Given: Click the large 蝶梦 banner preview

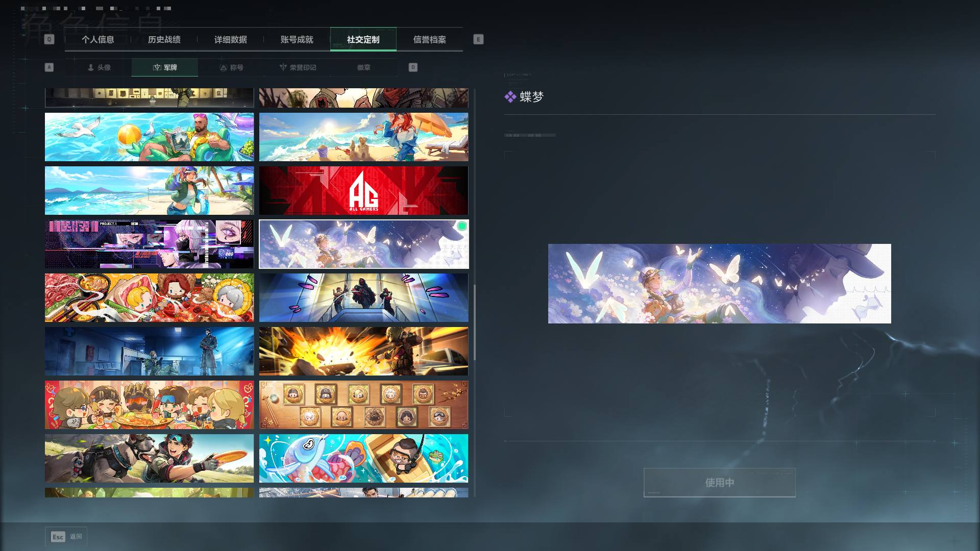Looking at the screenshot, I should 720,284.
